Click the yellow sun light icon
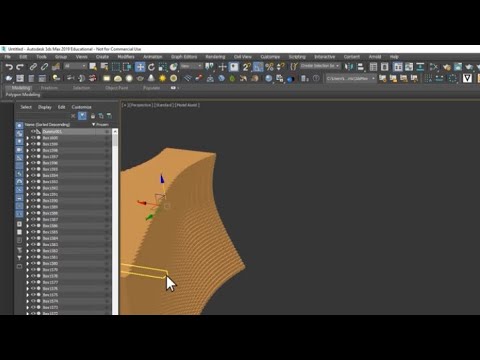Image resolution: width=480 pixels, height=360 pixels. [x=162, y=78]
